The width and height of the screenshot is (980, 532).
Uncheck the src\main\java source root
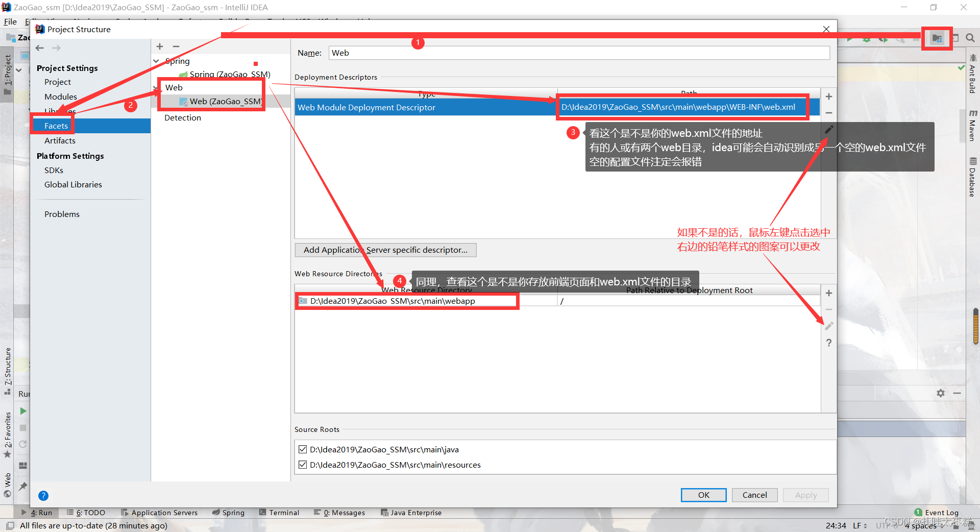(303, 449)
